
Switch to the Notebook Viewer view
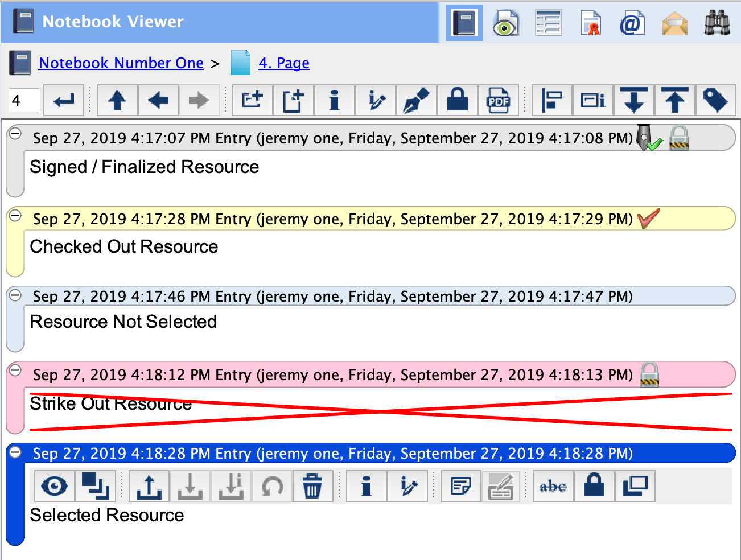pyautogui.click(x=464, y=23)
